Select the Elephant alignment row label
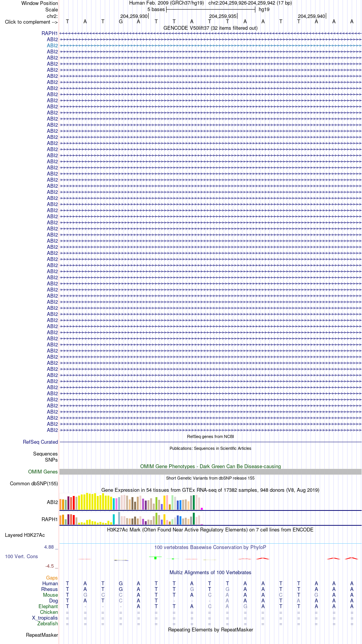 [x=48, y=606]
